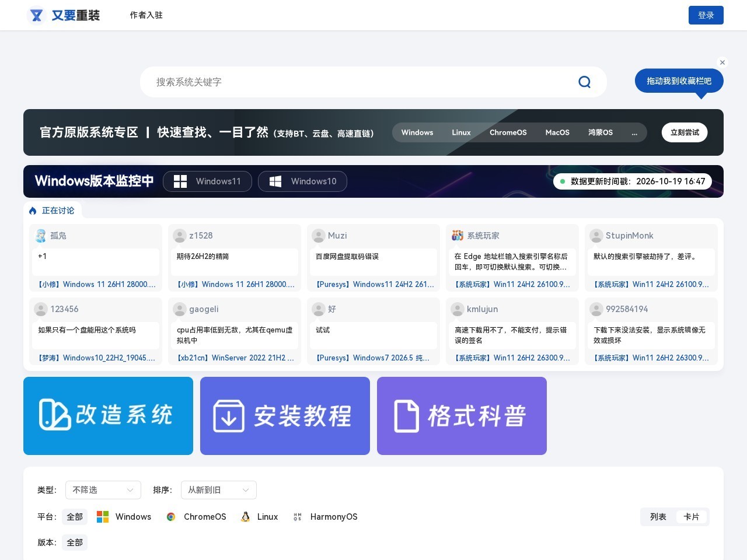Click the Windows11 logo icon
The image size is (747, 560).
coord(180,181)
